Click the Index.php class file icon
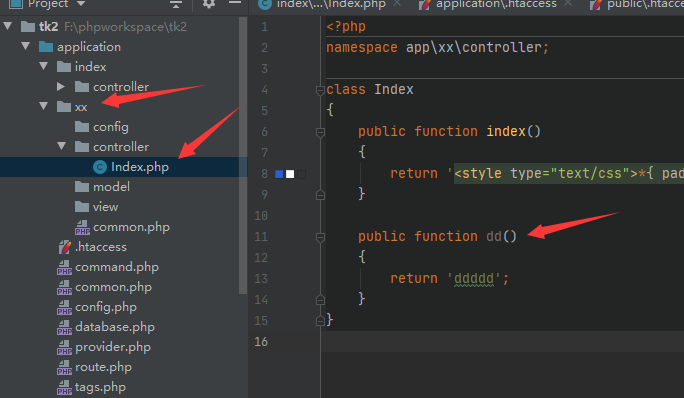The height and width of the screenshot is (398, 684). [100, 167]
